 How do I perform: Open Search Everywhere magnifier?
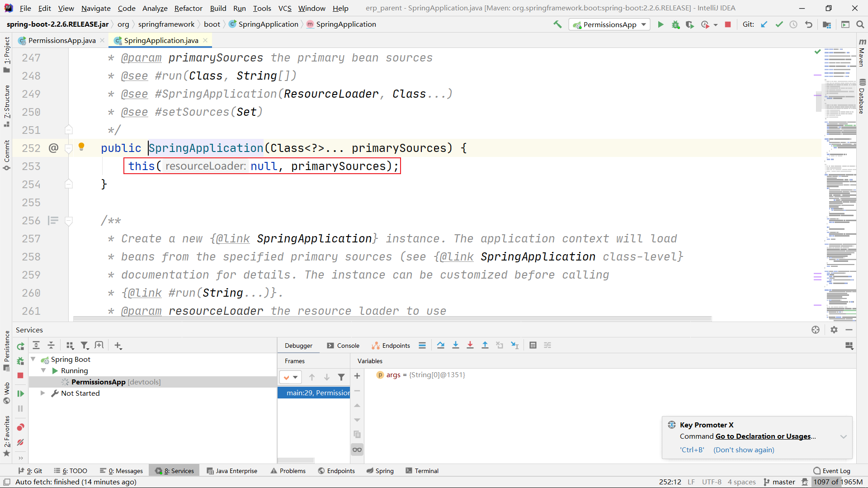tap(860, 24)
